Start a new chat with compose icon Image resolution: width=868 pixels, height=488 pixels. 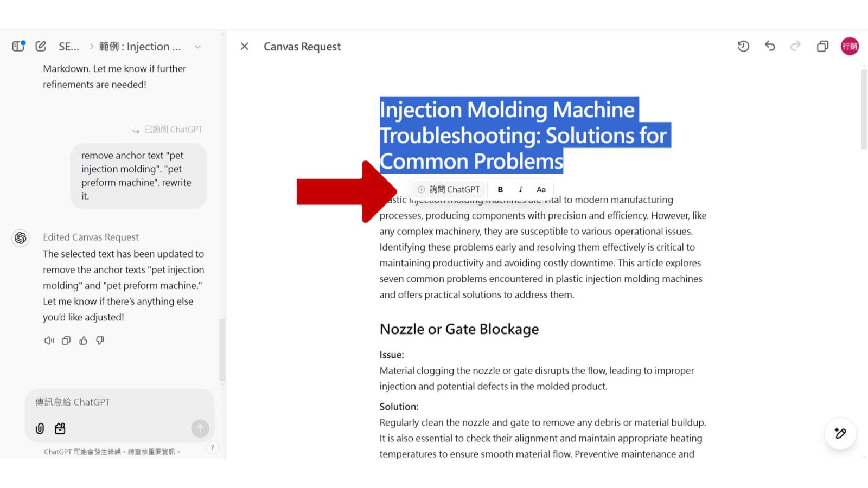coord(41,46)
